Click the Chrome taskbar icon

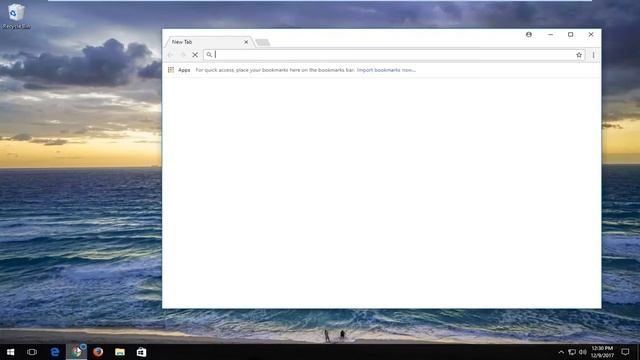[77, 352]
